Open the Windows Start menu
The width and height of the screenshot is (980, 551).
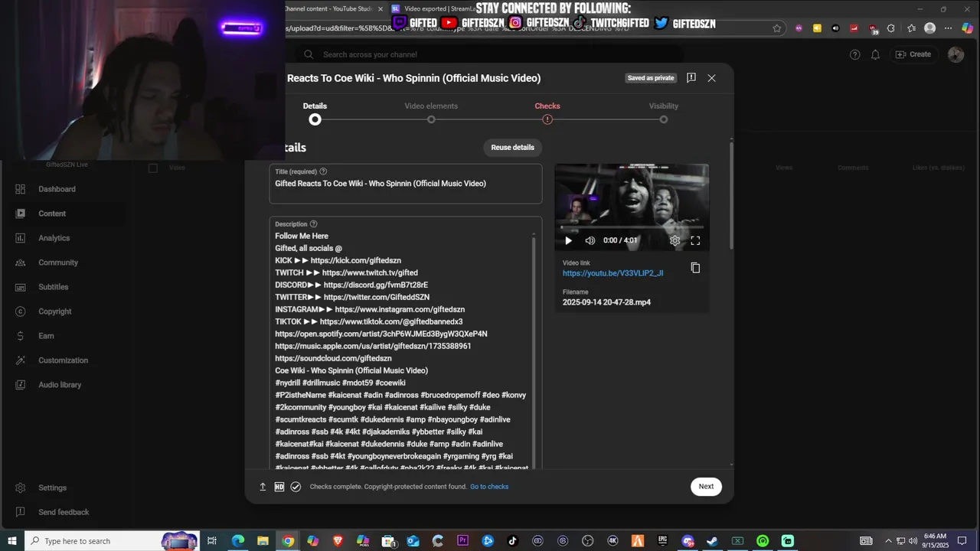pos(11,541)
